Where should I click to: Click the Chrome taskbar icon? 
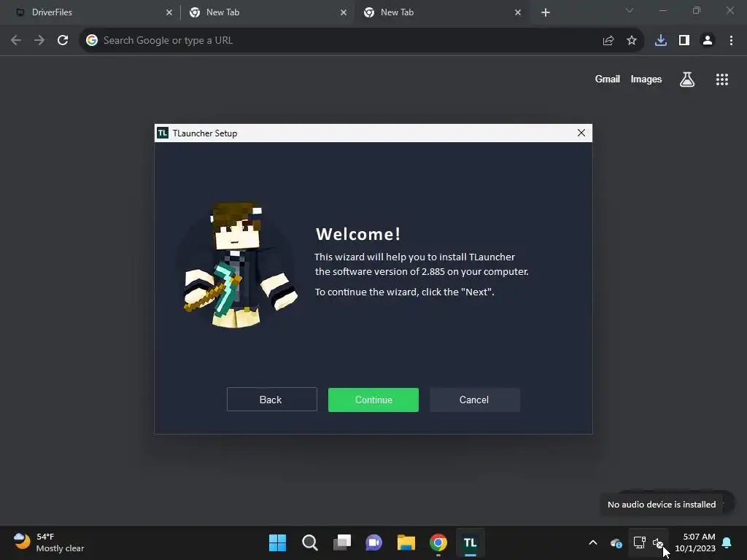438,542
